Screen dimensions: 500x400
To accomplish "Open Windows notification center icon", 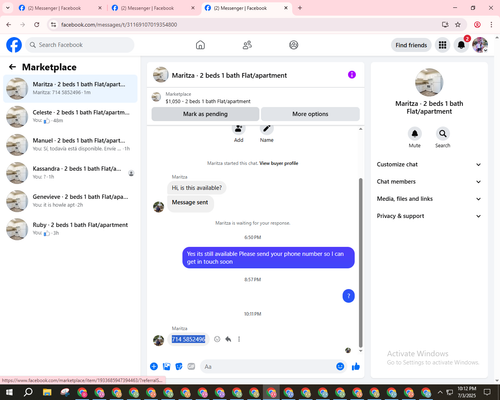I will pos(487,392).
